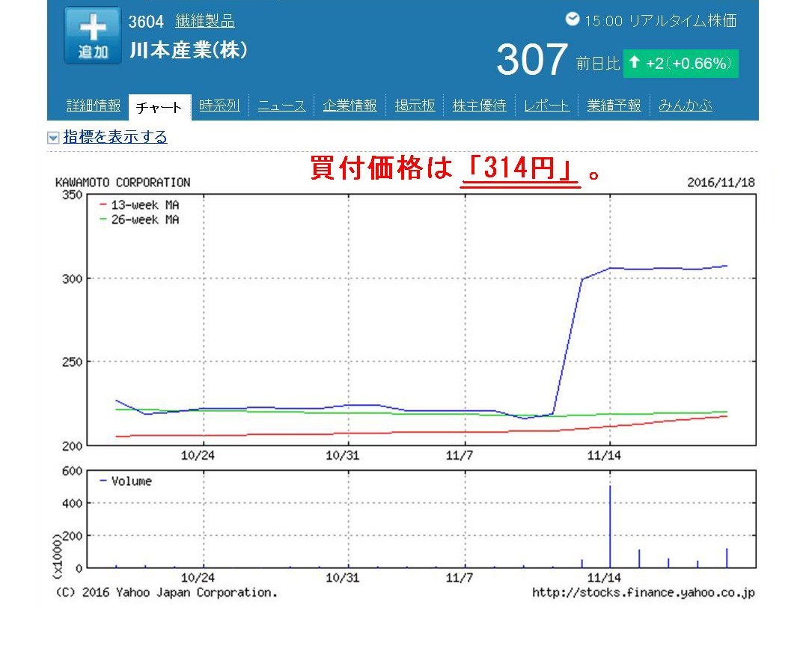View the 株主優待 tab
Viewport: 812px width, 649px height.
(x=479, y=106)
